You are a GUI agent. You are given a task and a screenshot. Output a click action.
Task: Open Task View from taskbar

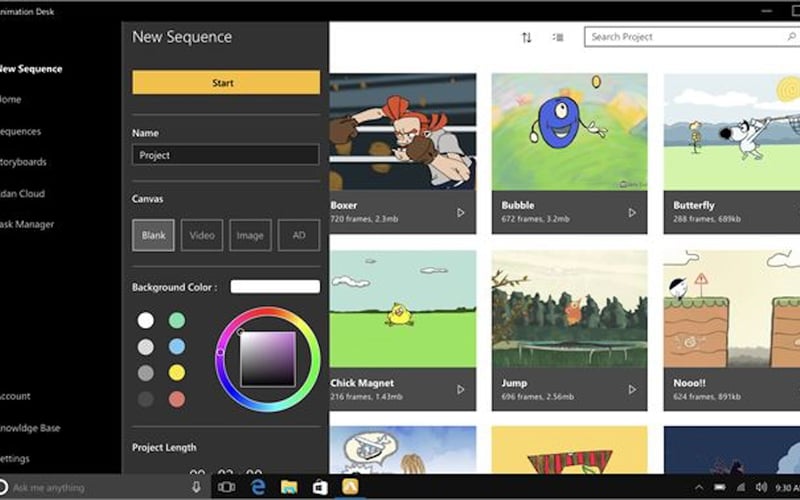coord(227,487)
